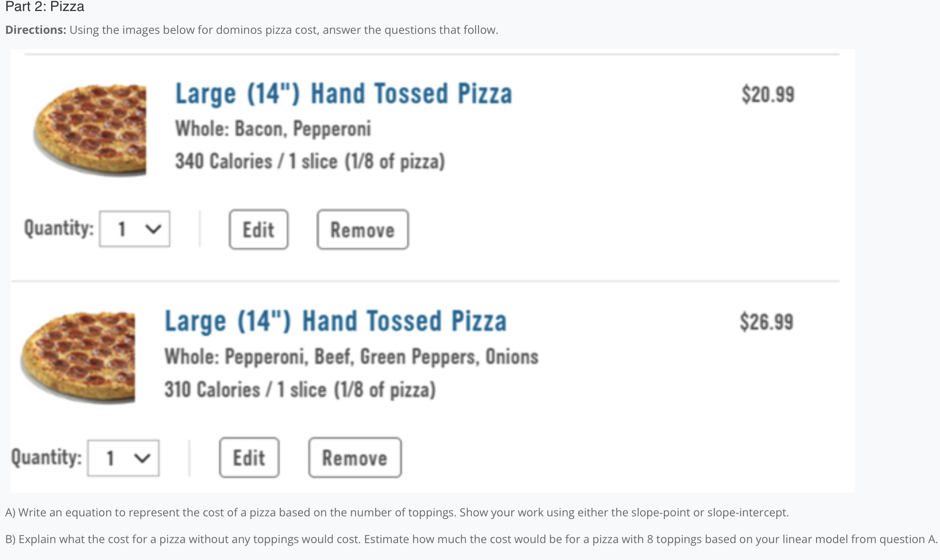Screen dimensions: 940x560
Task: Click the "Whole: Bacon, Pepperoni" toppings line
Action: 273,129
